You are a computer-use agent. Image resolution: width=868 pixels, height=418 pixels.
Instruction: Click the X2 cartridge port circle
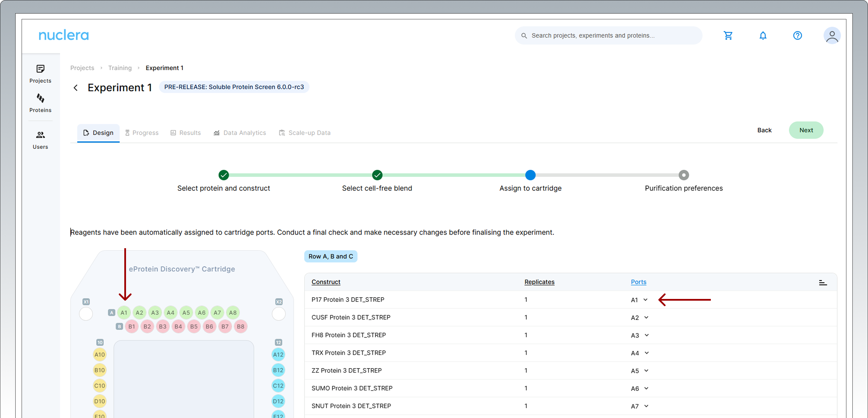[278, 314]
